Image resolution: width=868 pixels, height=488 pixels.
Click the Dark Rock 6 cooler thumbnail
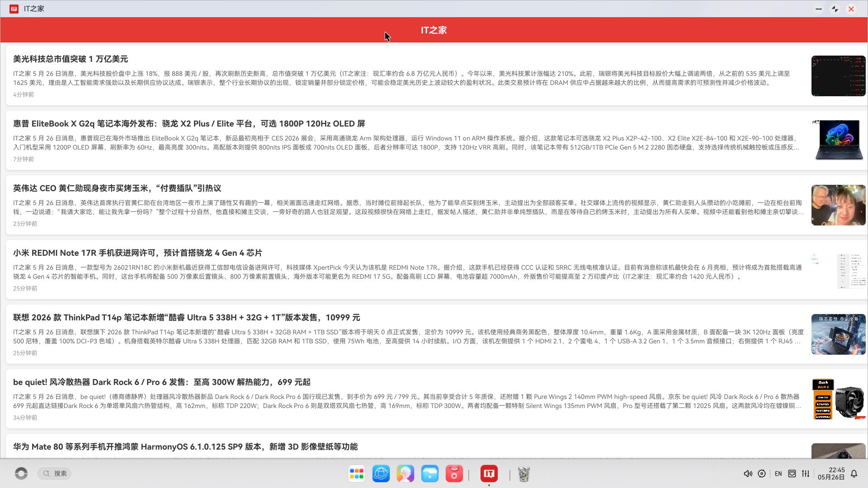838,399
